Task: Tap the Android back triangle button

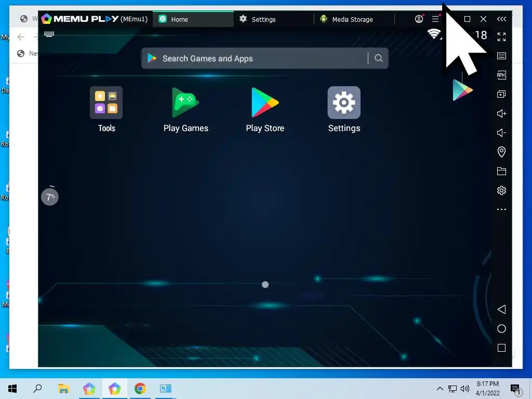Action: click(x=501, y=310)
